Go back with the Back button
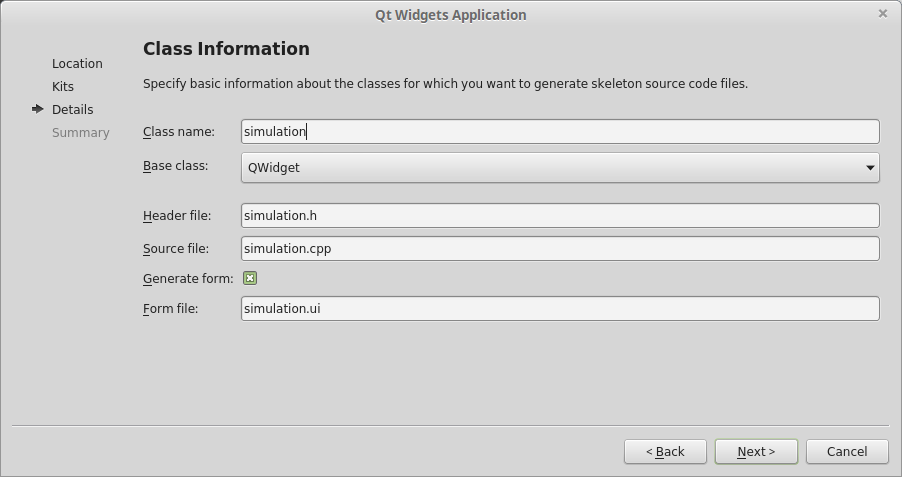The image size is (902, 477). [665, 452]
